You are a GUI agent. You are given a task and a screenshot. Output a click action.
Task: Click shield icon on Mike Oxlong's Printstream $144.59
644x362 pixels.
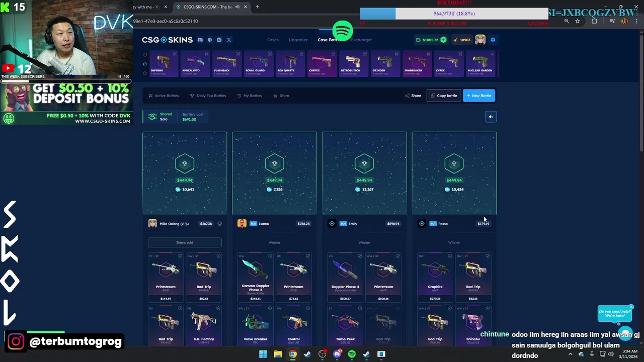click(x=180, y=256)
